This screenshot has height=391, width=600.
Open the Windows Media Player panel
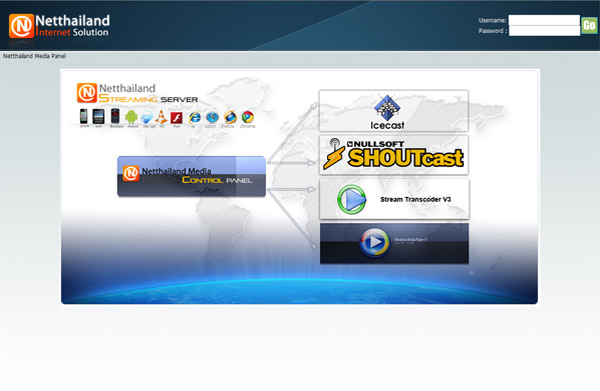394,243
